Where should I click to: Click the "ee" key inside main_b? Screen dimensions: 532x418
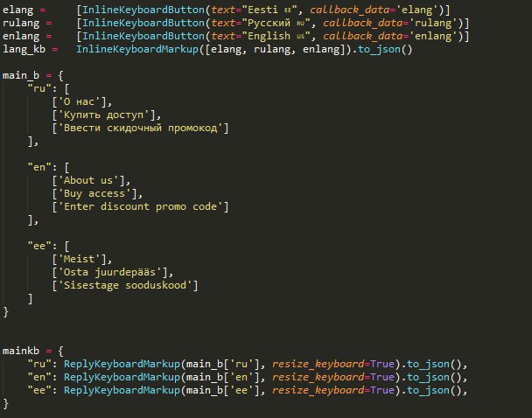click(x=37, y=246)
